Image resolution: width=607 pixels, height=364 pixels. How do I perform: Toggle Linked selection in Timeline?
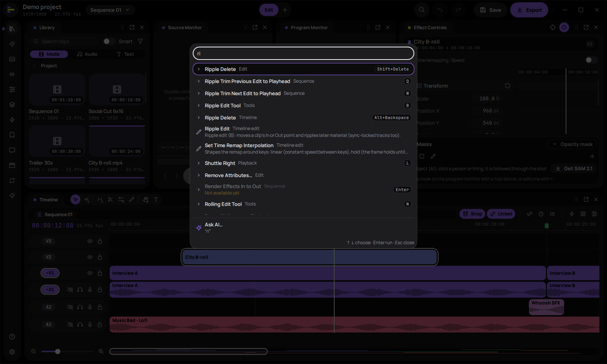(x=501, y=214)
